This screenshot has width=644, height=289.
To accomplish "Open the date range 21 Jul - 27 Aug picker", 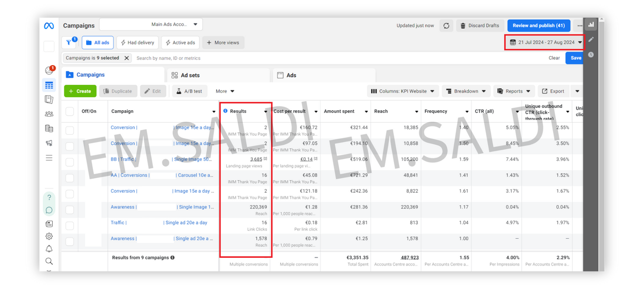I will click(x=545, y=42).
